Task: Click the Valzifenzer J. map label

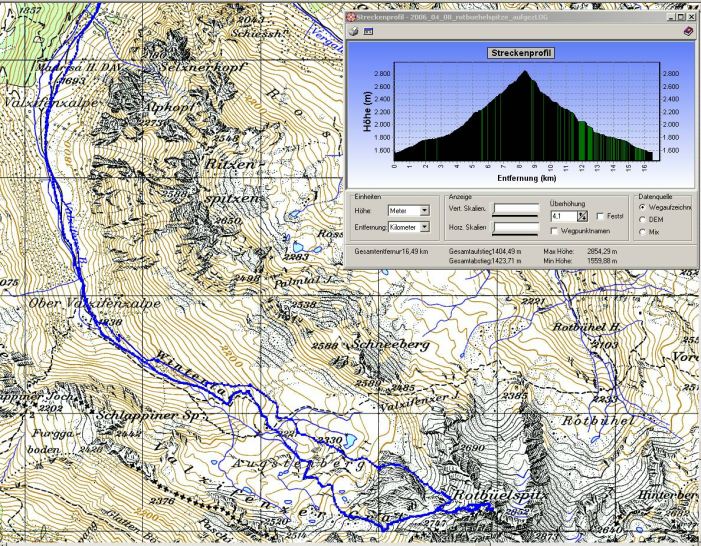Action: [419, 402]
